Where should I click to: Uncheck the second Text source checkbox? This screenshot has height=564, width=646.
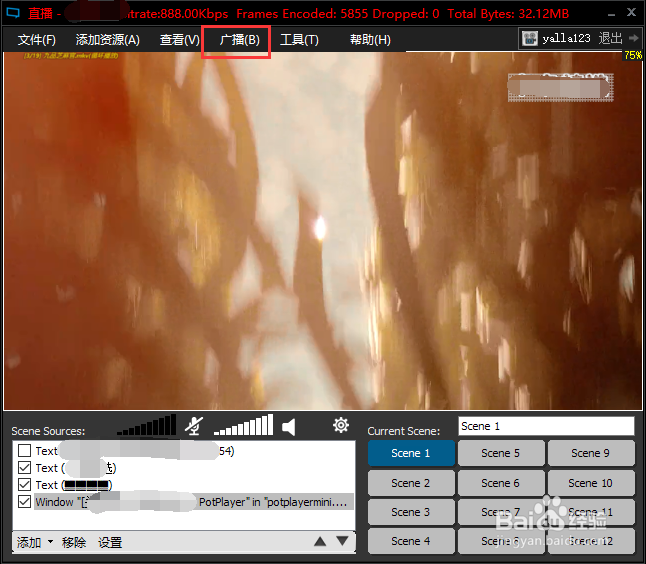25,468
